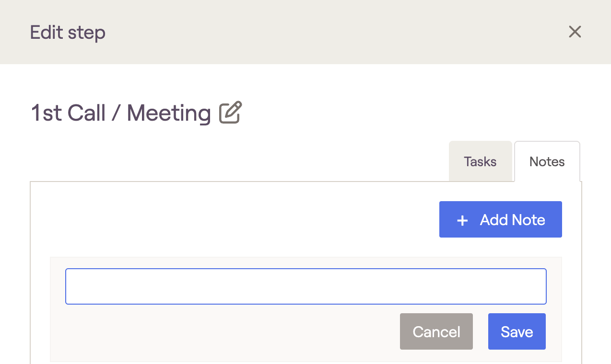611x364 pixels.
Task: Close the Edit step dialog
Action: click(575, 32)
